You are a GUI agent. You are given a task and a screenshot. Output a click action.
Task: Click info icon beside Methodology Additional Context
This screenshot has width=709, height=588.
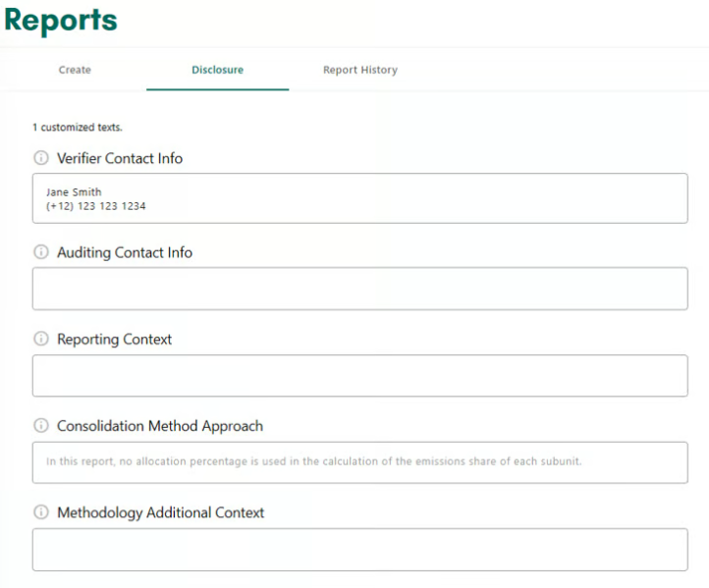pyautogui.click(x=41, y=512)
